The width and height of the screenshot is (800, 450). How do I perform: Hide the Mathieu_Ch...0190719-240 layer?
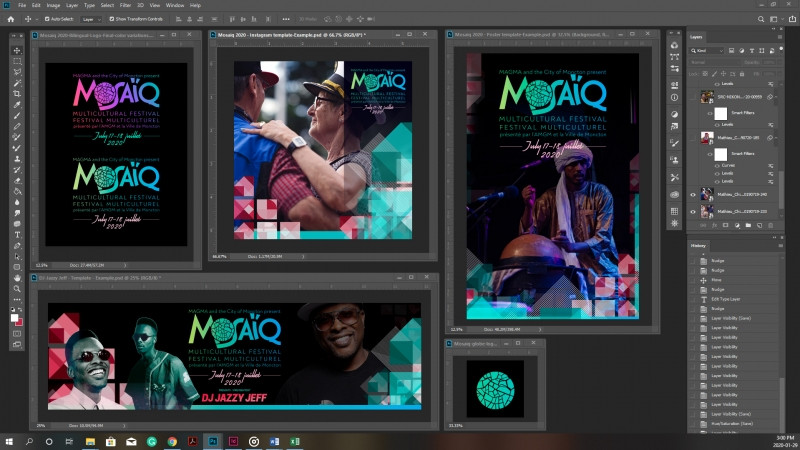pos(693,194)
